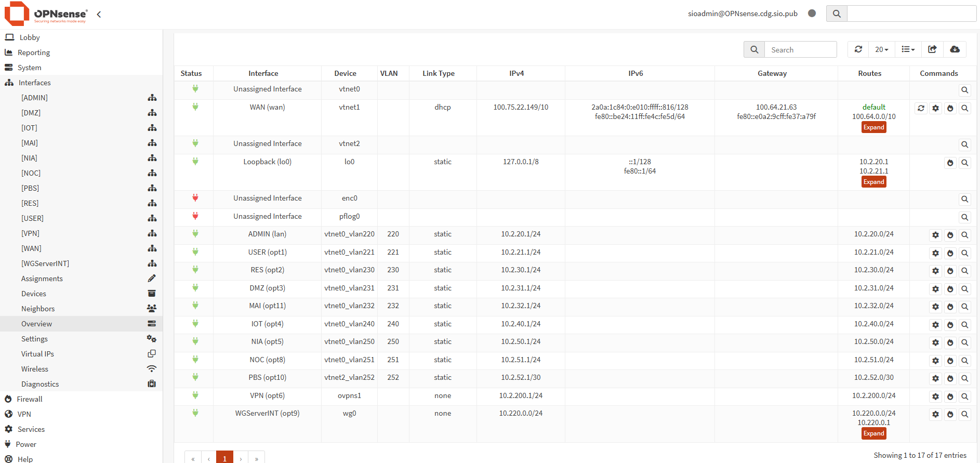The width and height of the screenshot is (980, 463).
Task: Expand routes for the WAN row
Action: [873, 127]
